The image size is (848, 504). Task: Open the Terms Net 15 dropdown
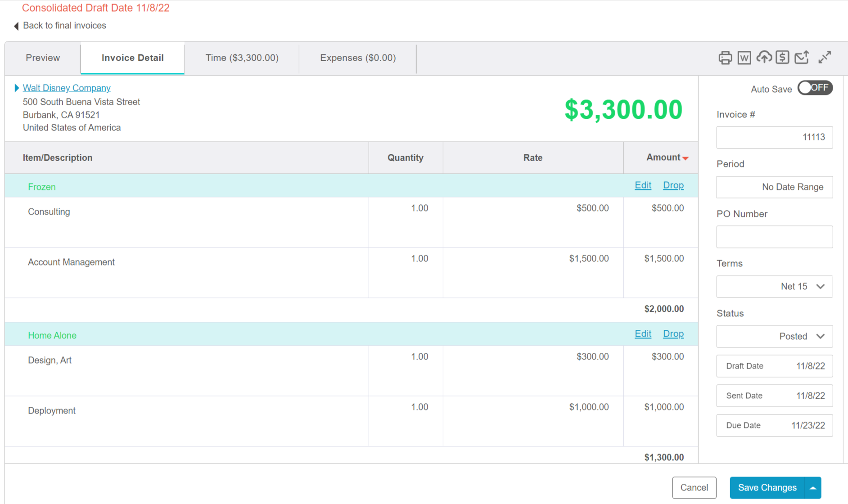point(775,287)
